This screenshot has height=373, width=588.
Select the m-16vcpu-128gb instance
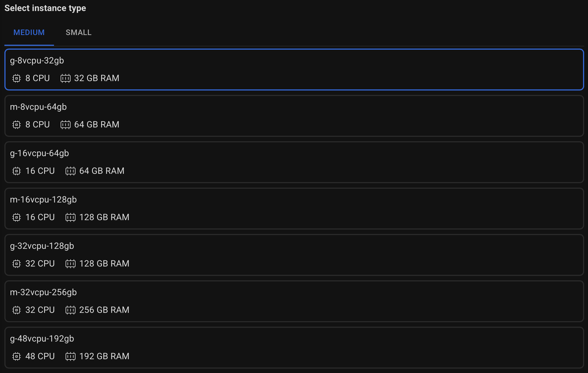coord(294,209)
